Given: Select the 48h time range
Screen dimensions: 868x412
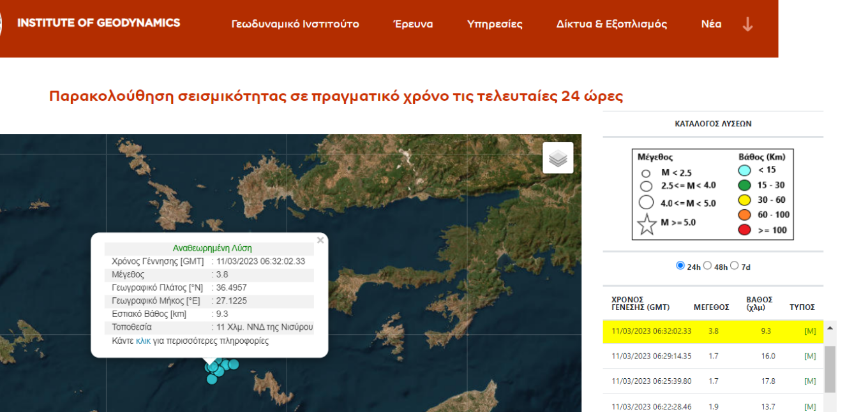Looking at the screenshot, I should [x=707, y=265].
